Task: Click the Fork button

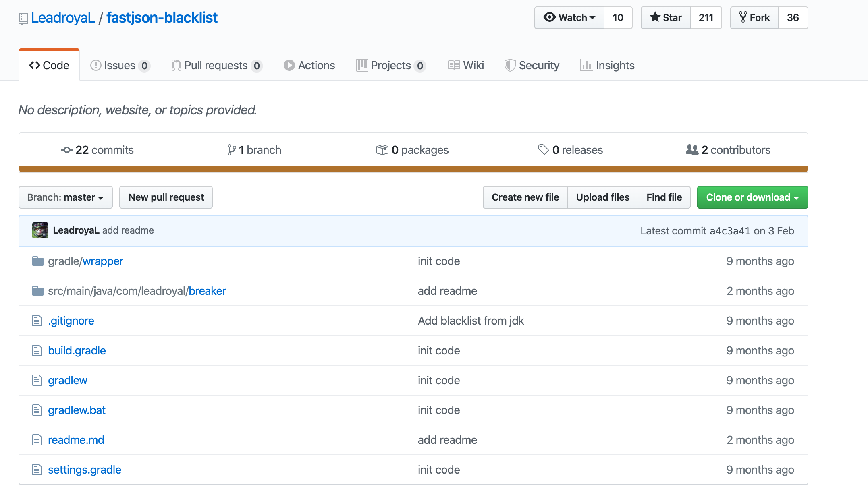Action: [x=754, y=18]
